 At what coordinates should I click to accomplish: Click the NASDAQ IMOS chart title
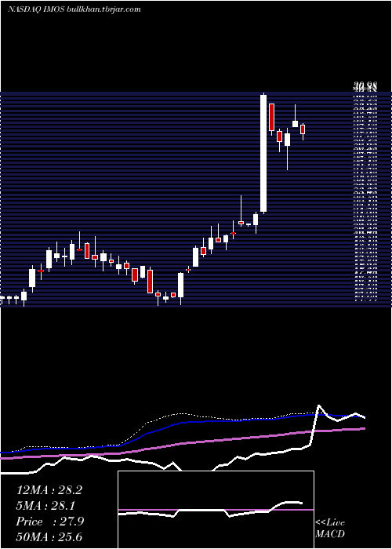point(74,9)
